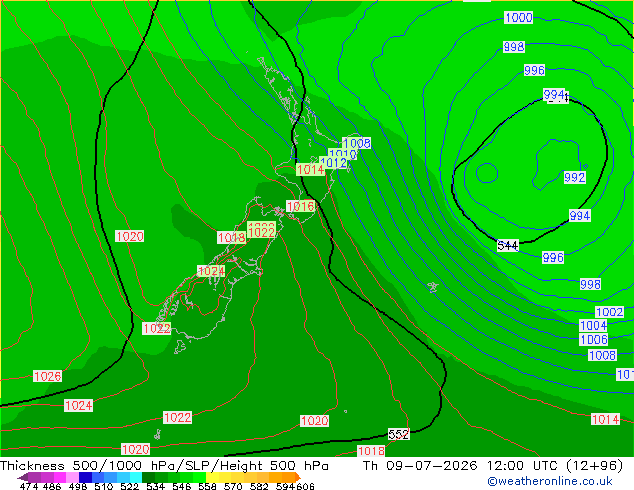Click the 1000 isobar label
Image resolution: width=634 pixels, height=490 pixels.
tap(518, 17)
